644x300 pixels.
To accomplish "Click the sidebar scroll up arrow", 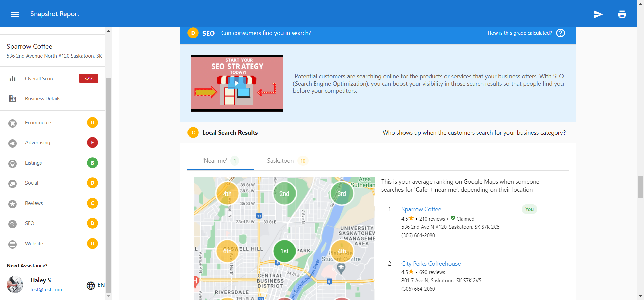I will pos(108,31).
